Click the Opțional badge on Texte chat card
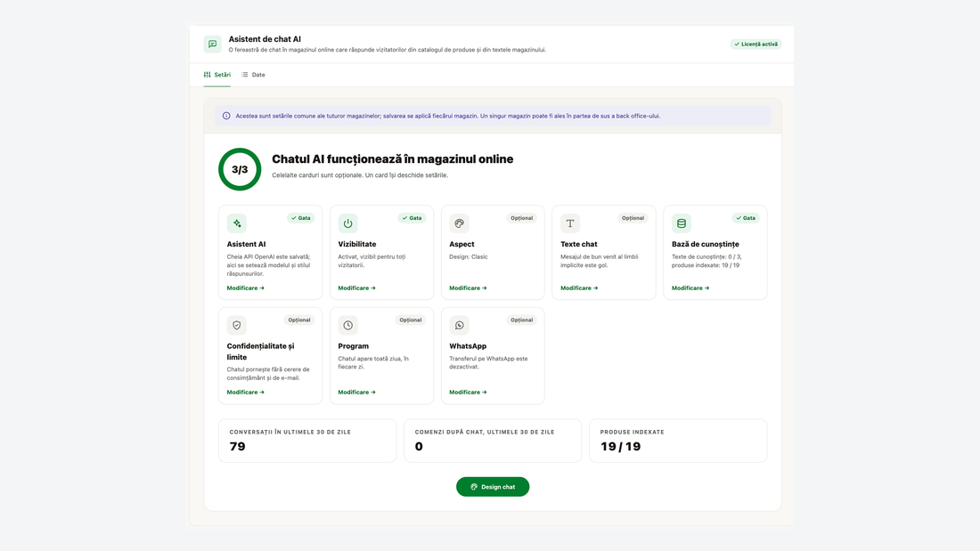Viewport: 980px width, 551px height. pyautogui.click(x=633, y=218)
